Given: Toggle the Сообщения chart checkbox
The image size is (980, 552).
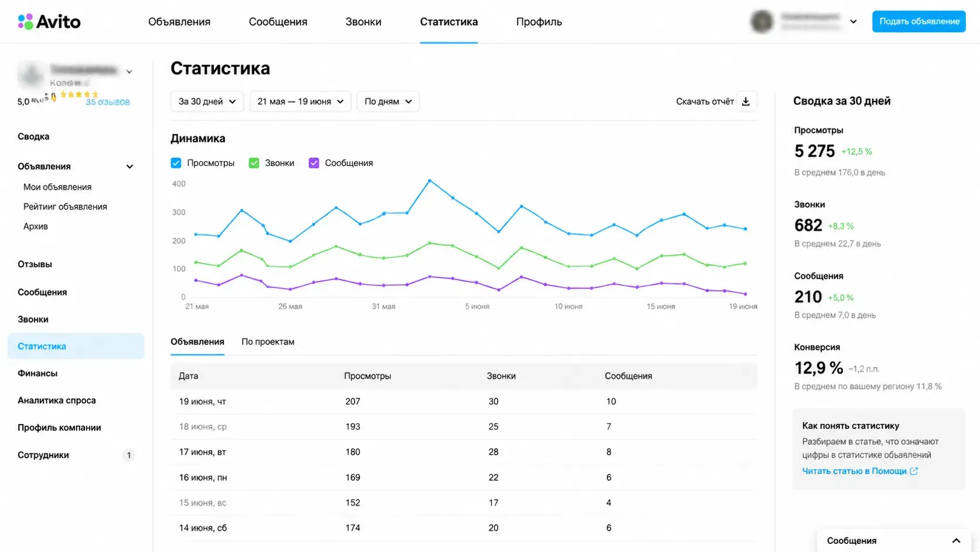Looking at the screenshot, I should tap(314, 163).
